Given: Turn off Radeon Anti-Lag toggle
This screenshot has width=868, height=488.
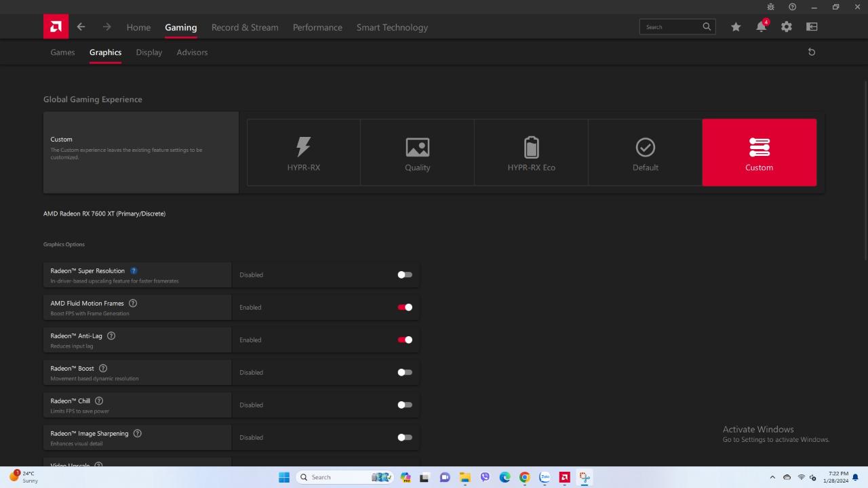Looking at the screenshot, I should click(x=405, y=340).
